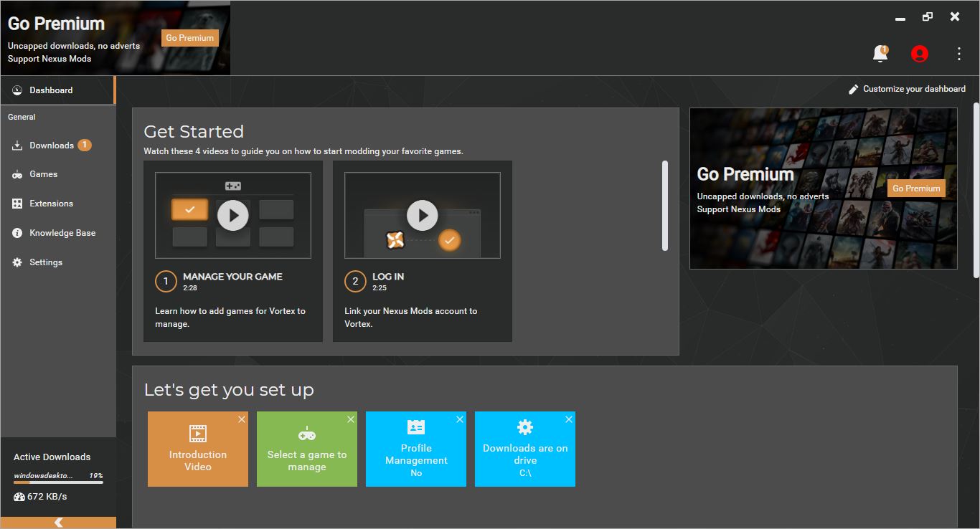Play the Manage Your Game video

233,215
